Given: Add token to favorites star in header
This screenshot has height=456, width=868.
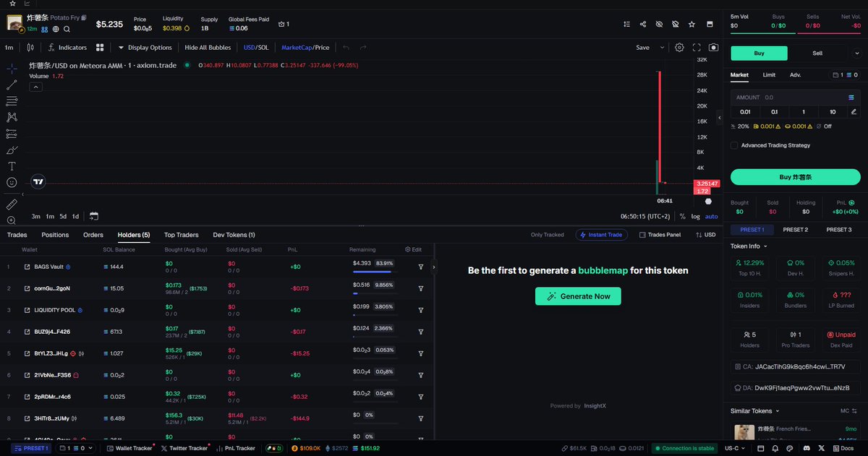Looking at the screenshot, I should point(692,24).
